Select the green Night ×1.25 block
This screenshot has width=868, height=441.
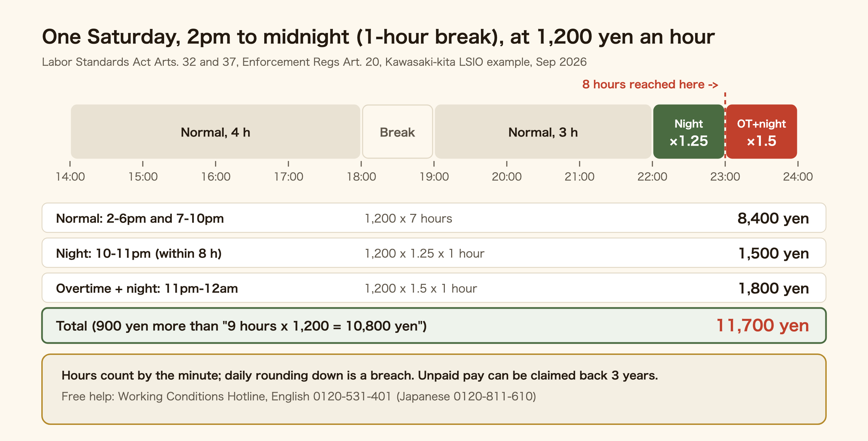(689, 132)
